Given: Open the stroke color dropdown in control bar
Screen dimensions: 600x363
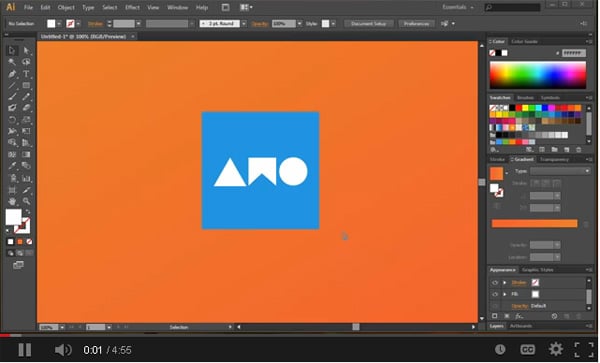Looking at the screenshot, I should tap(78, 24).
